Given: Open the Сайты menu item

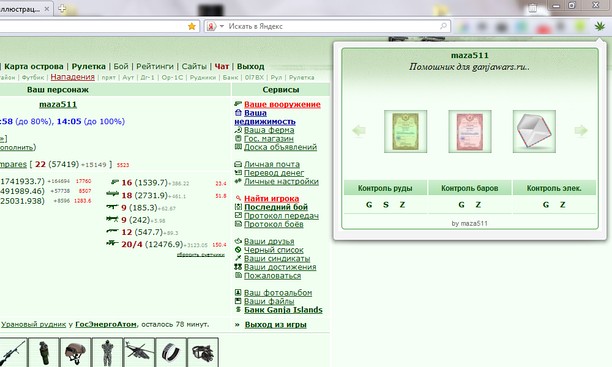Looking at the screenshot, I should 194,66.
